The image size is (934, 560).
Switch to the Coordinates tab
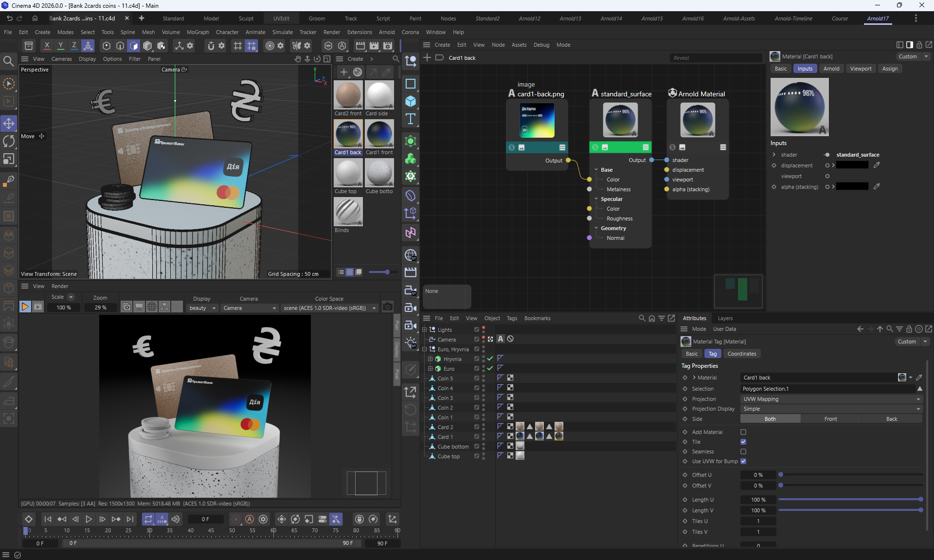[741, 354]
